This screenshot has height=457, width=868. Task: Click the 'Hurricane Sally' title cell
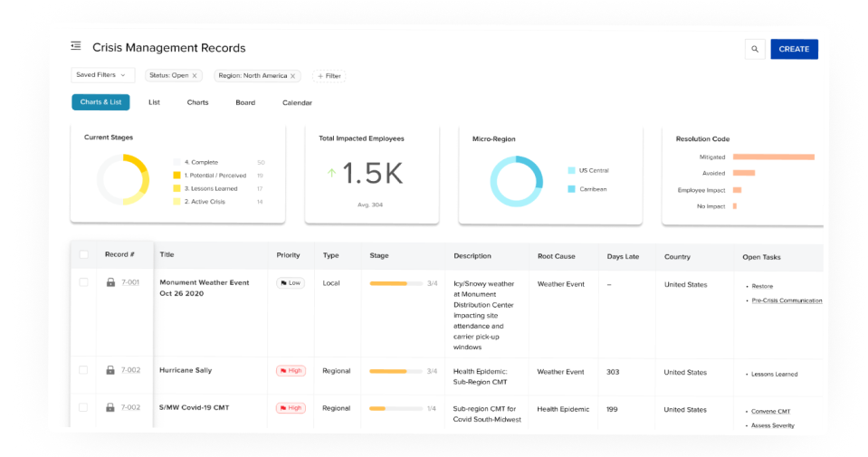click(x=186, y=370)
